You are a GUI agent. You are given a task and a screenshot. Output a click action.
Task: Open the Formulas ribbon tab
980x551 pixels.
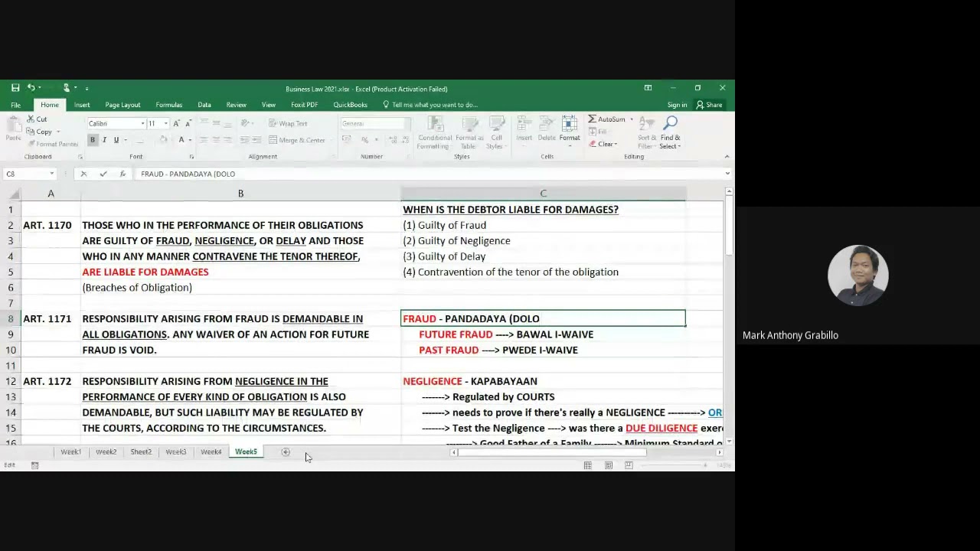pyautogui.click(x=168, y=105)
